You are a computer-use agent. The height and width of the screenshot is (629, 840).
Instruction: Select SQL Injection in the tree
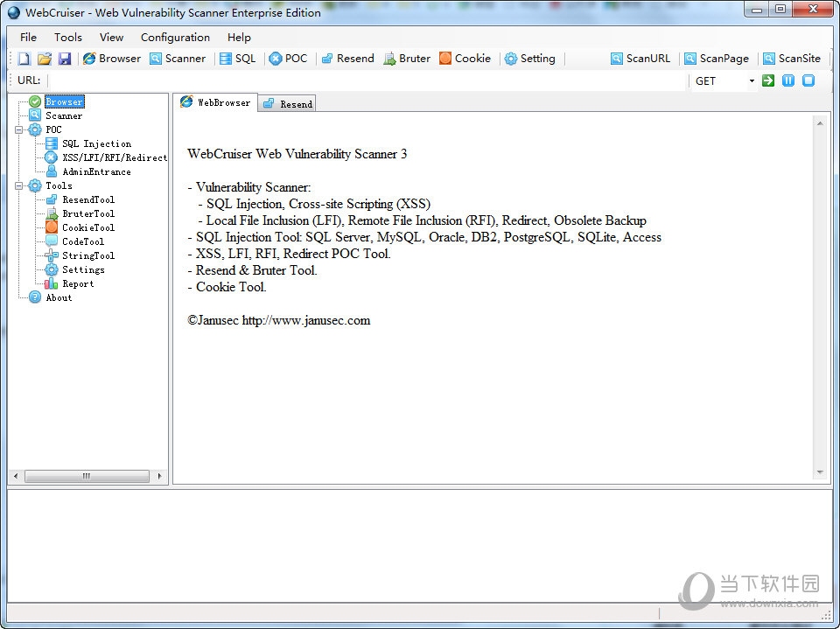[x=96, y=143]
